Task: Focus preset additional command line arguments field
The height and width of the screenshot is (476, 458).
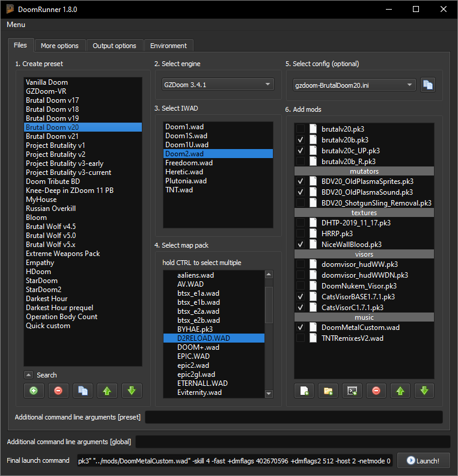Action: tap(294, 417)
